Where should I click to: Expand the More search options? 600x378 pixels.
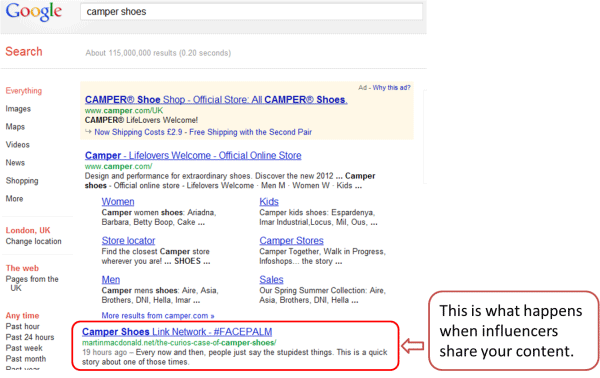pos(15,199)
